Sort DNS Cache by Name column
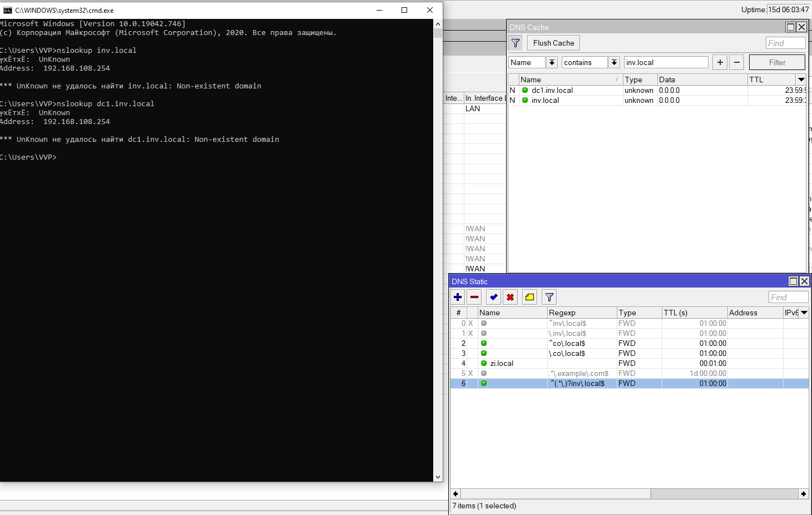This screenshot has height=515, width=812. pyautogui.click(x=571, y=80)
